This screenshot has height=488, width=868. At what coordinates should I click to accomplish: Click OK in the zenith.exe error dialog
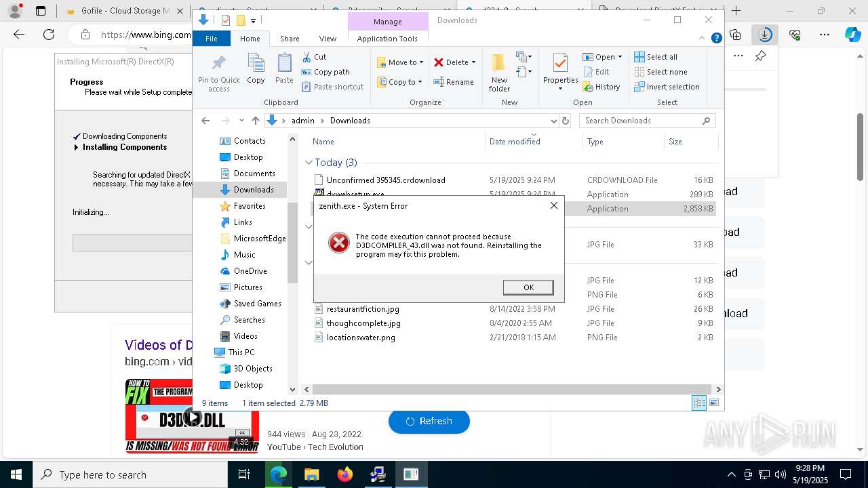[528, 287]
